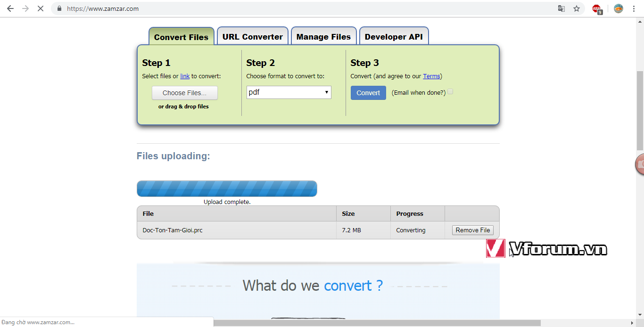Open the URL Converter tab

253,36
